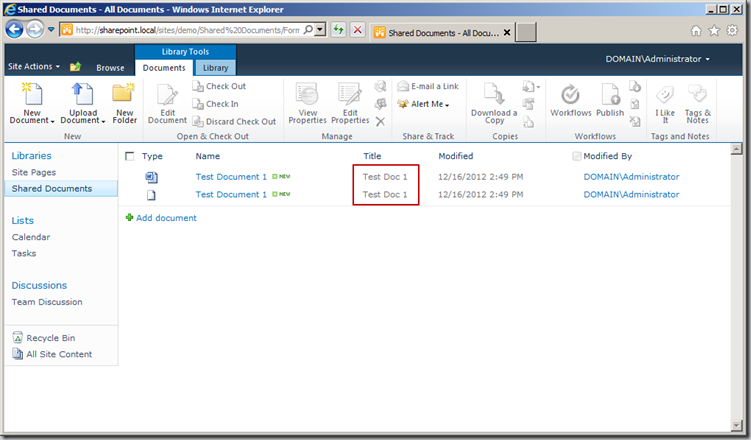Image resolution: width=751 pixels, height=440 pixels.
Task: Open View Properties from Manage group
Action: pyautogui.click(x=307, y=103)
